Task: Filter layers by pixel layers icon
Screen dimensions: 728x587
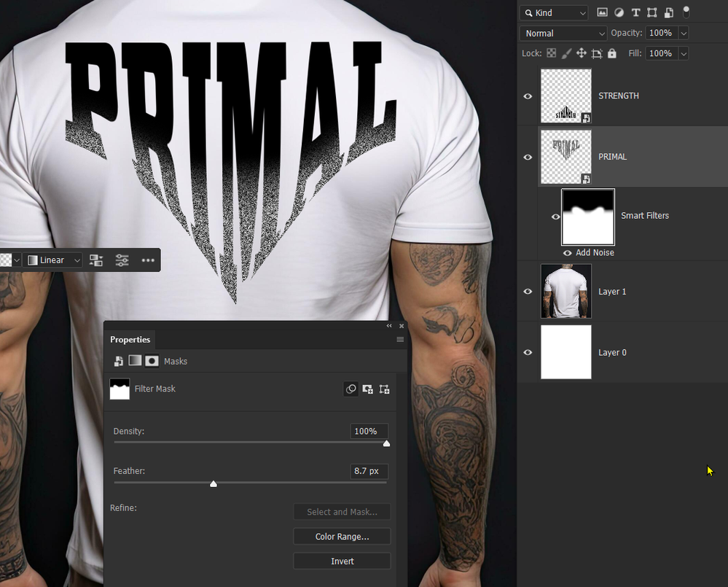Action: [x=602, y=12]
